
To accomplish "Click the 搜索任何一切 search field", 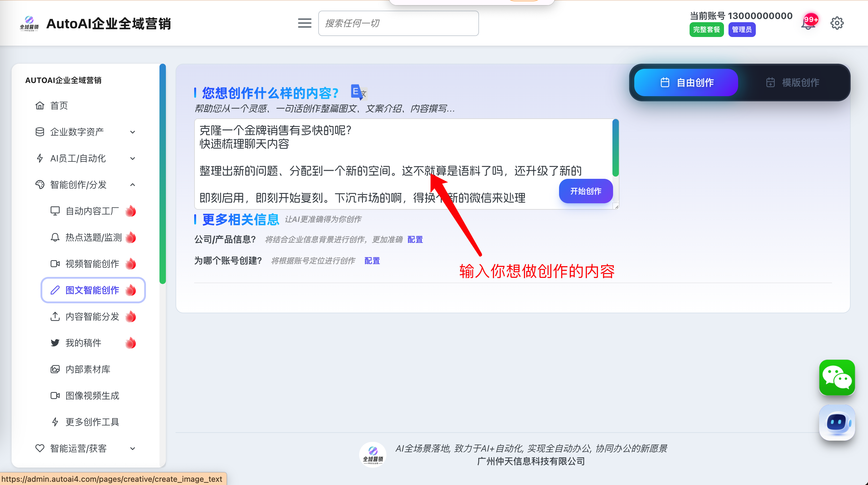I will pyautogui.click(x=398, y=23).
